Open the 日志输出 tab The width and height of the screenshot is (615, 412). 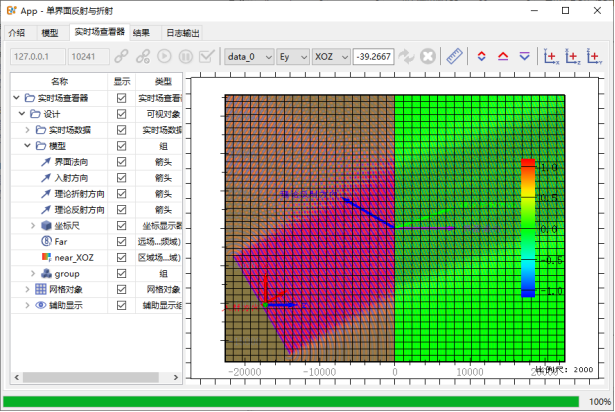click(x=183, y=33)
